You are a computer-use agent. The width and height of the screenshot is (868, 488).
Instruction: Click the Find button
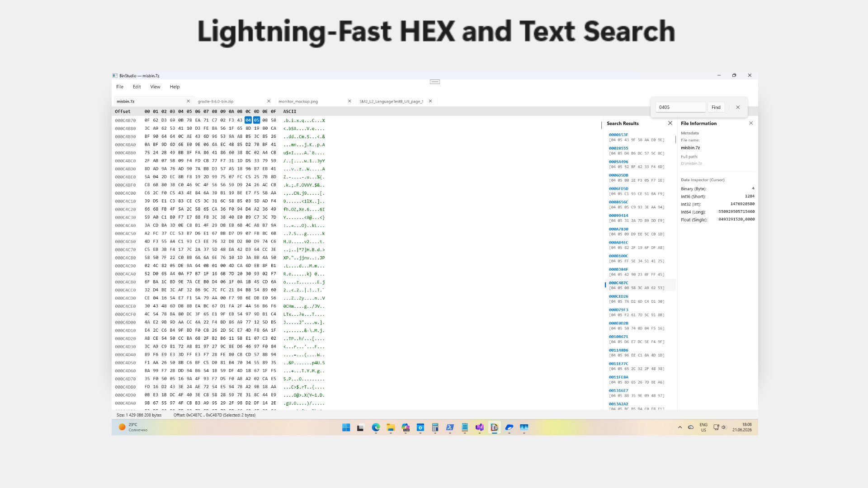[716, 108]
